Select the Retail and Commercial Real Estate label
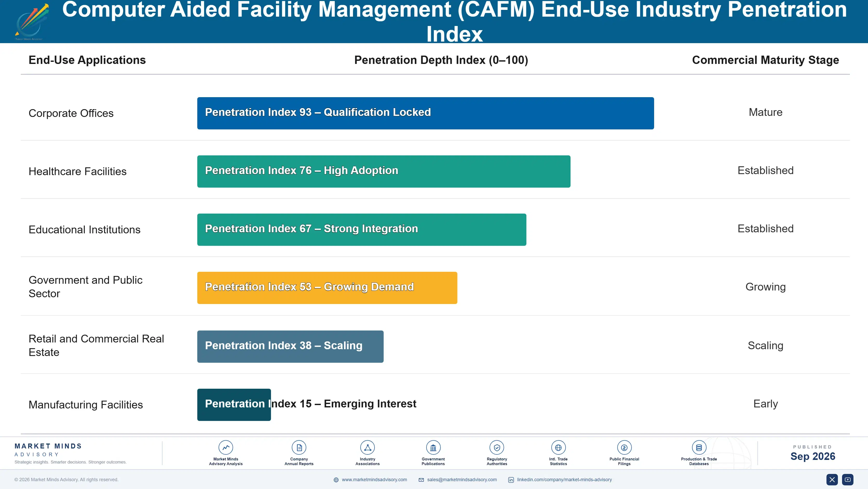This screenshot has height=489, width=868. 96,345
